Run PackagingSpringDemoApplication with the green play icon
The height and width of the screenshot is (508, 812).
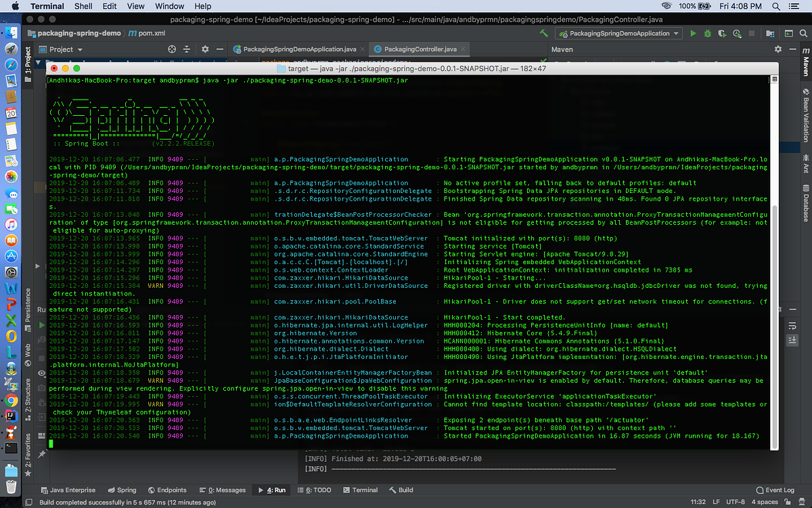click(693, 33)
